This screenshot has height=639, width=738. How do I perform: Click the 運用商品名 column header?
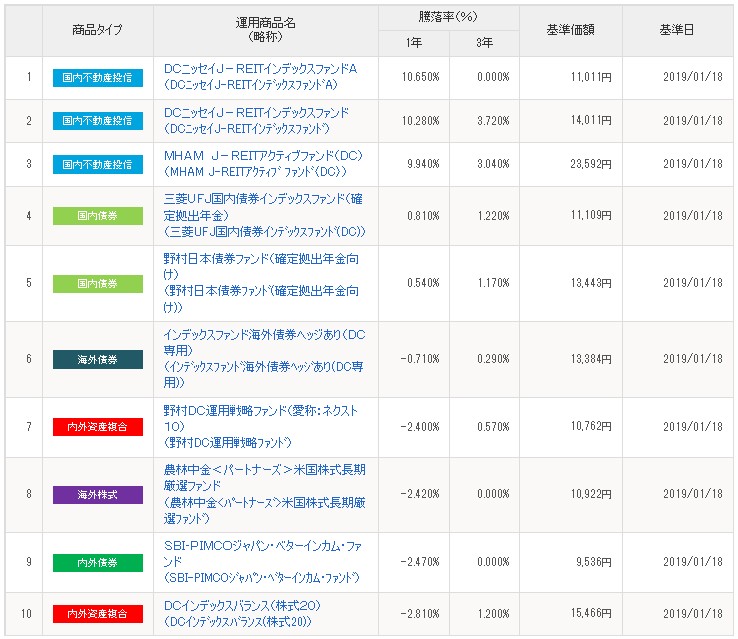tap(265, 29)
